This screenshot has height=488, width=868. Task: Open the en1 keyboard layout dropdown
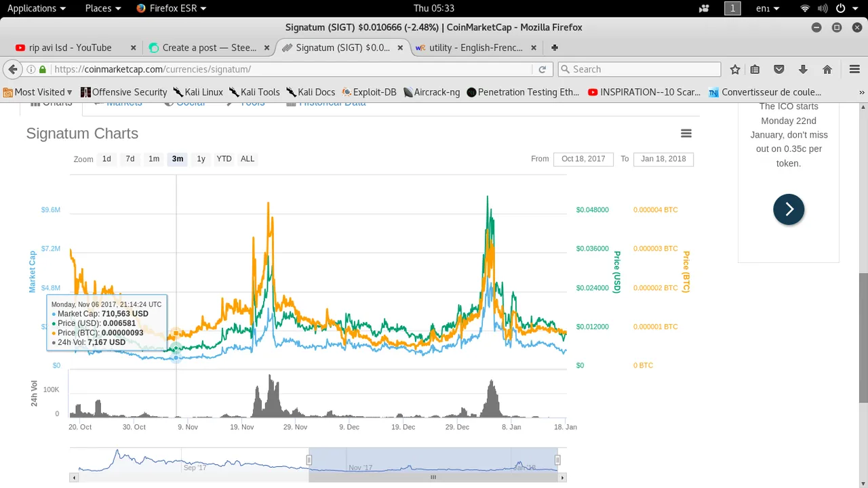(768, 8)
